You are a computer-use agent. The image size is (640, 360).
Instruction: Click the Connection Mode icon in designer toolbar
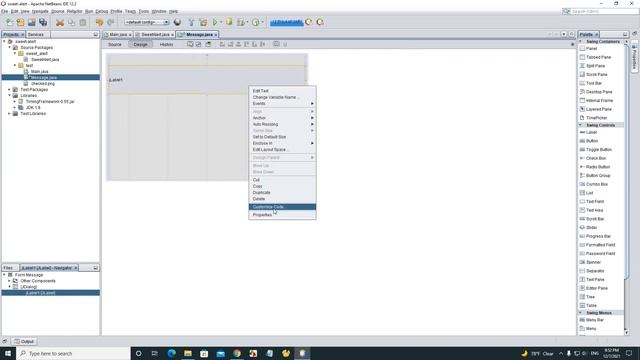tap(198, 44)
